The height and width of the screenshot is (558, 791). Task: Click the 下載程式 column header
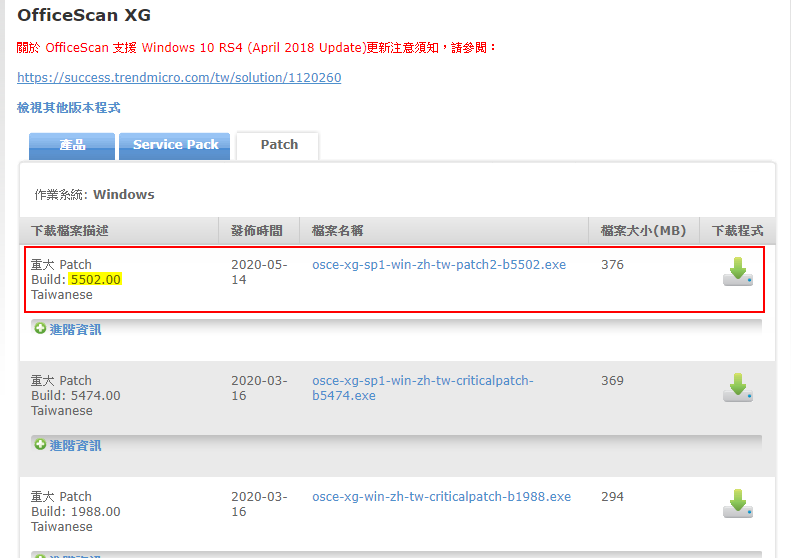738,231
